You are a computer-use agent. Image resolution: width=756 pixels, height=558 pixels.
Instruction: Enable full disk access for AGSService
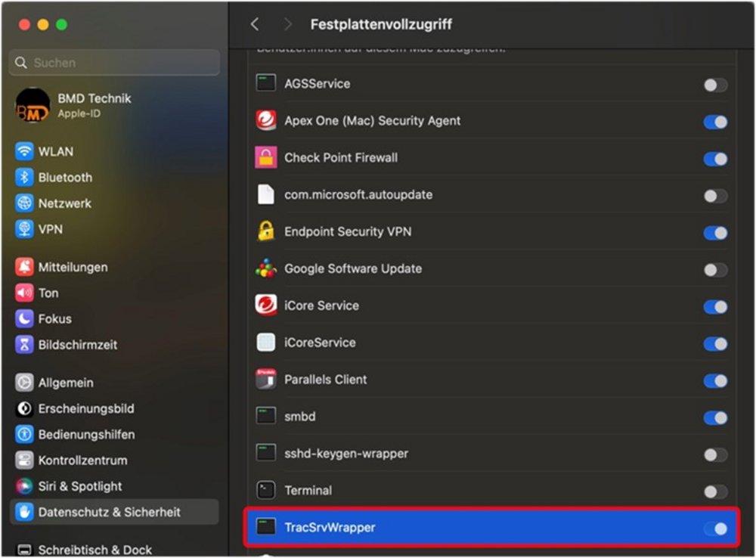click(715, 85)
